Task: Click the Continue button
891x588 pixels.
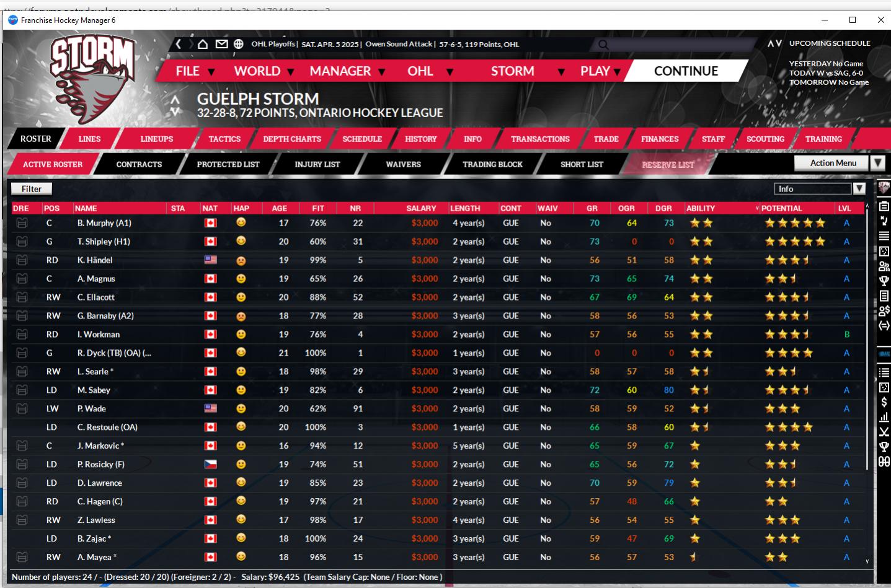Action: pos(686,71)
